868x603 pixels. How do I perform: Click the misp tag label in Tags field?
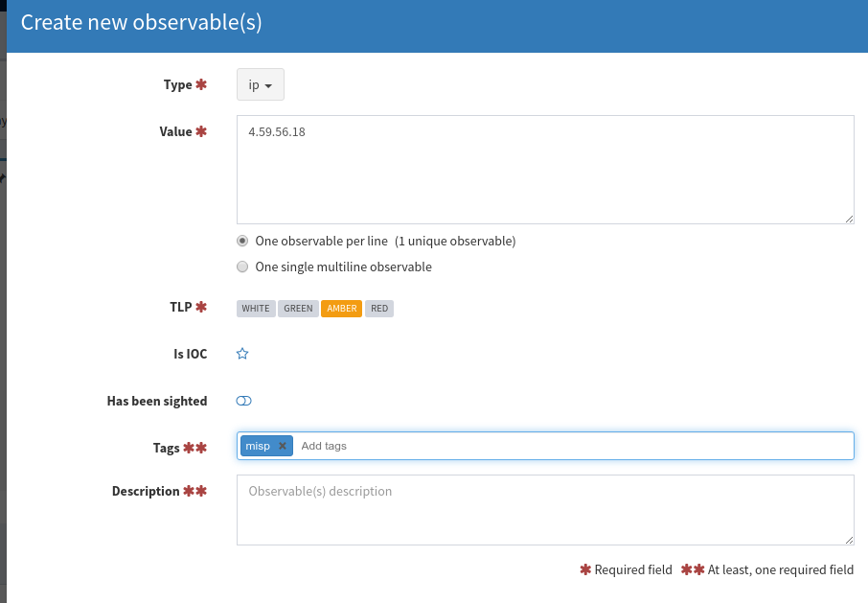coord(259,446)
